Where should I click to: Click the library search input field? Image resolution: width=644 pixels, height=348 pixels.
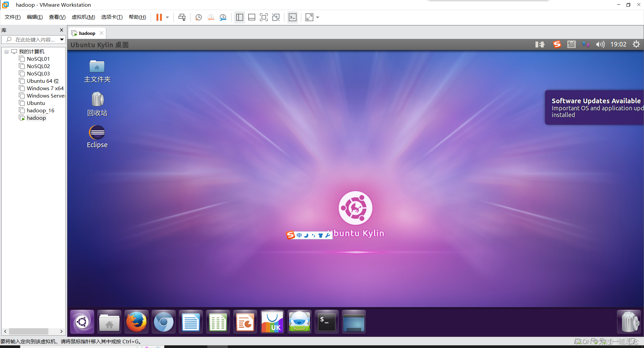tap(30, 40)
